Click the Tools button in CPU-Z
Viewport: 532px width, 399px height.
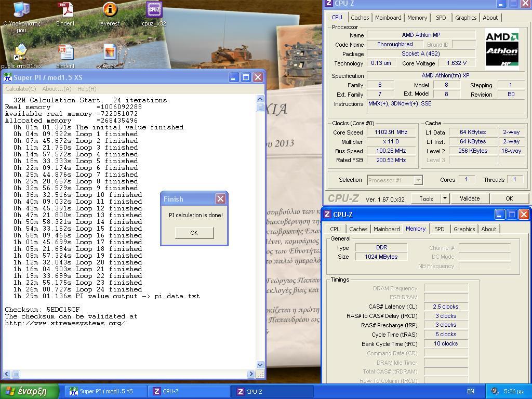[x=426, y=199]
